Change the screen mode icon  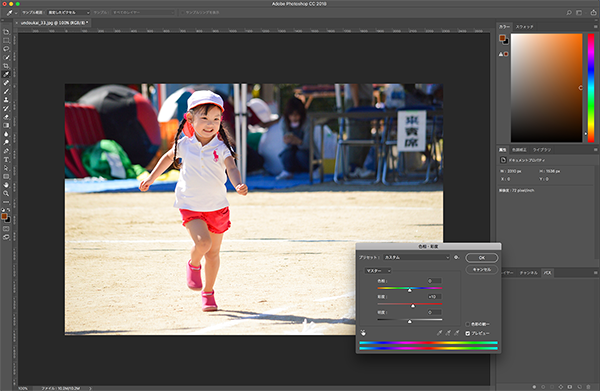[6, 237]
